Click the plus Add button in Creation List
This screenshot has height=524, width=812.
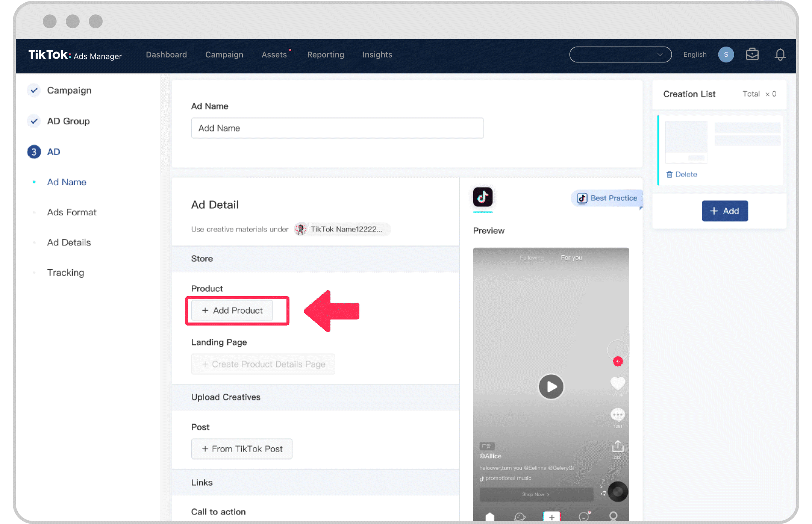pos(724,211)
